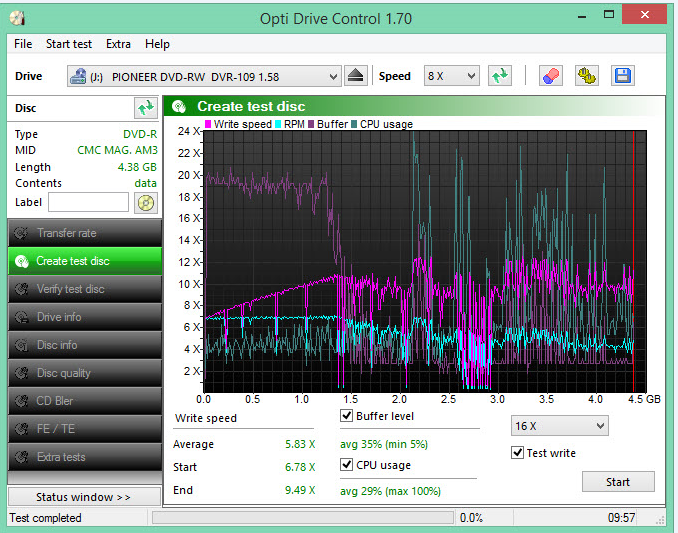This screenshot has height=533, width=678.
Task: Click the Length value 4.38 GB
Action: click(137, 167)
